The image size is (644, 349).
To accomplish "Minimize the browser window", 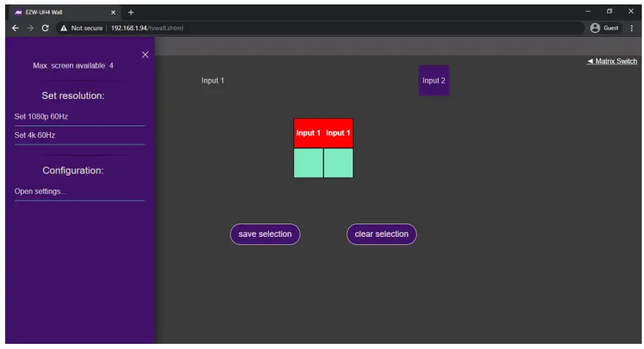I will coord(588,12).
